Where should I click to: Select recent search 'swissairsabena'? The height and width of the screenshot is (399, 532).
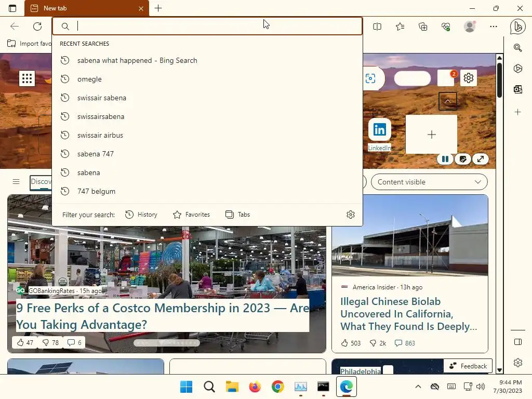[x=207, y=116]
